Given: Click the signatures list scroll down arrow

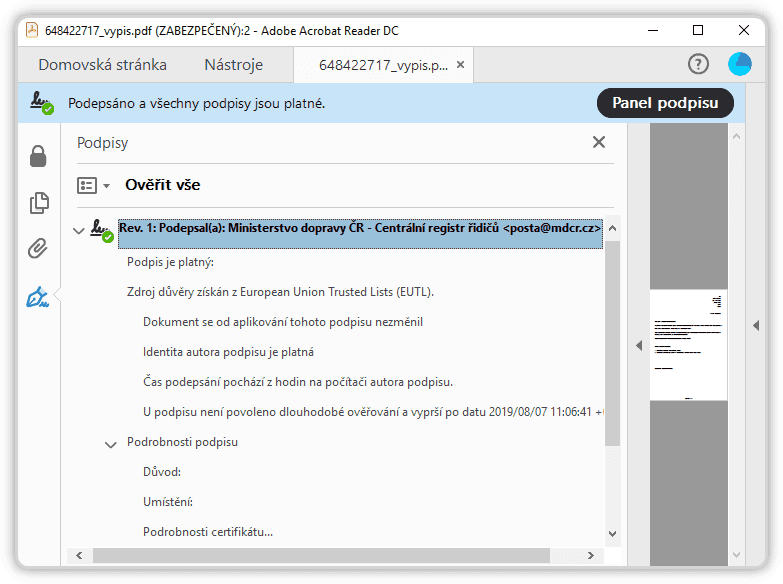Looking at the screenshot, I should pyautogui.click(x=613, y=534).
